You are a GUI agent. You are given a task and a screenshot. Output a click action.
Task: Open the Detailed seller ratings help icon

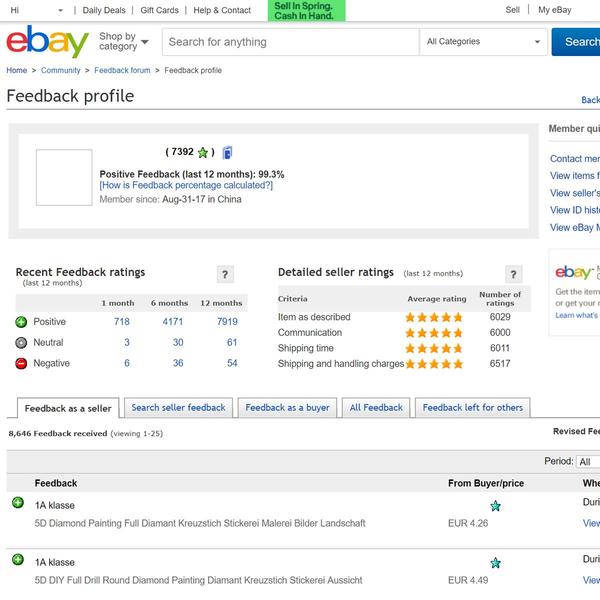coord(514,274)
